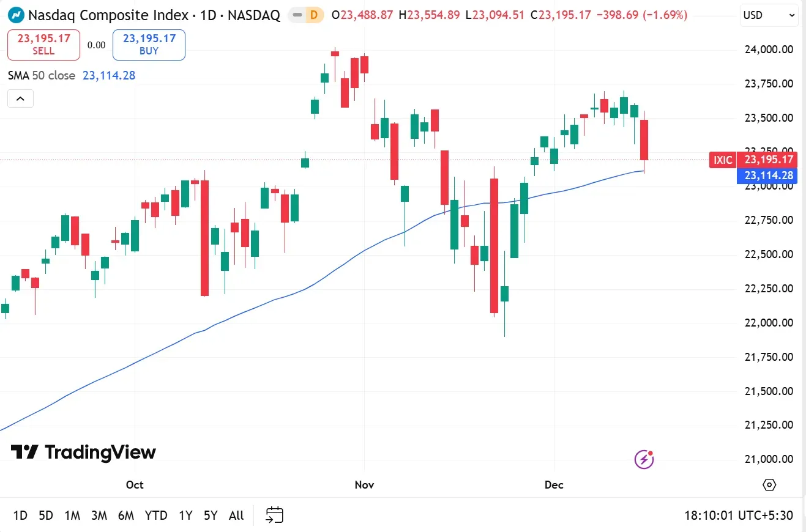This screenshot has height=532, width=806.
Task: Collapse the indicator legend with chevron
Action: [x=20, y=98]
